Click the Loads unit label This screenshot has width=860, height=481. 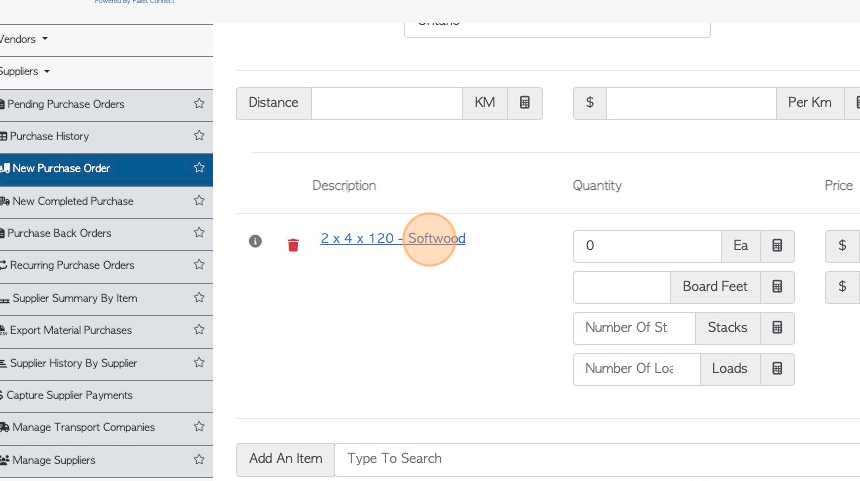(x=730, y=369)
